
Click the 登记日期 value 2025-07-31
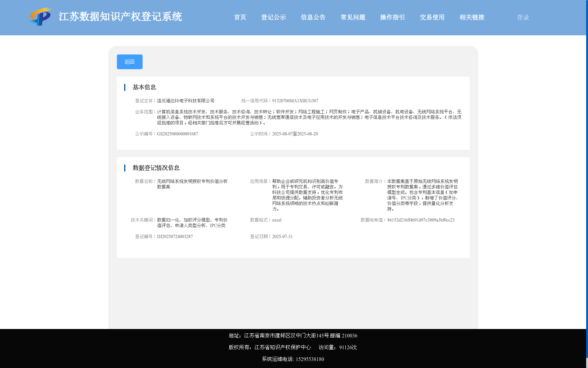[282, 237]
